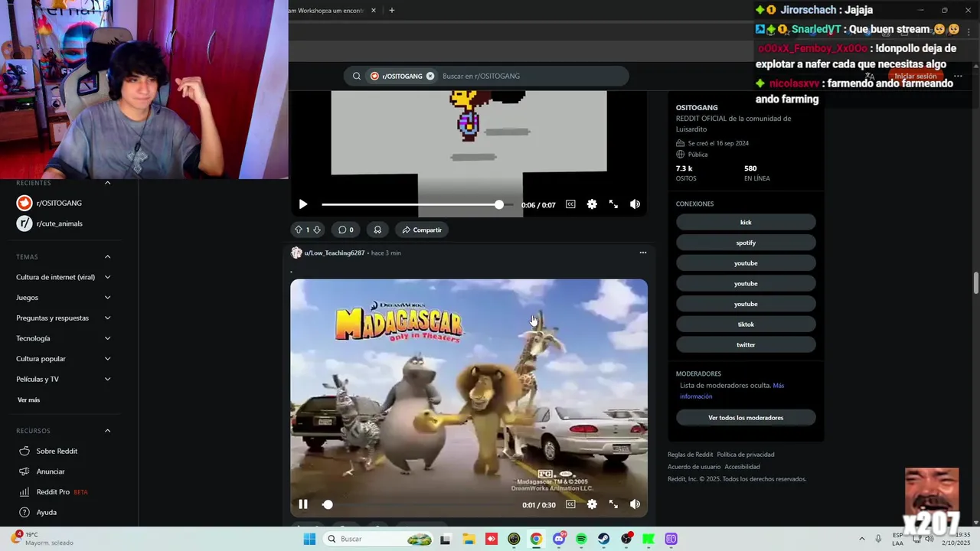Open the tiktok connection link
980x551 pixels.
pyautogui.click(x=746, y=324)
